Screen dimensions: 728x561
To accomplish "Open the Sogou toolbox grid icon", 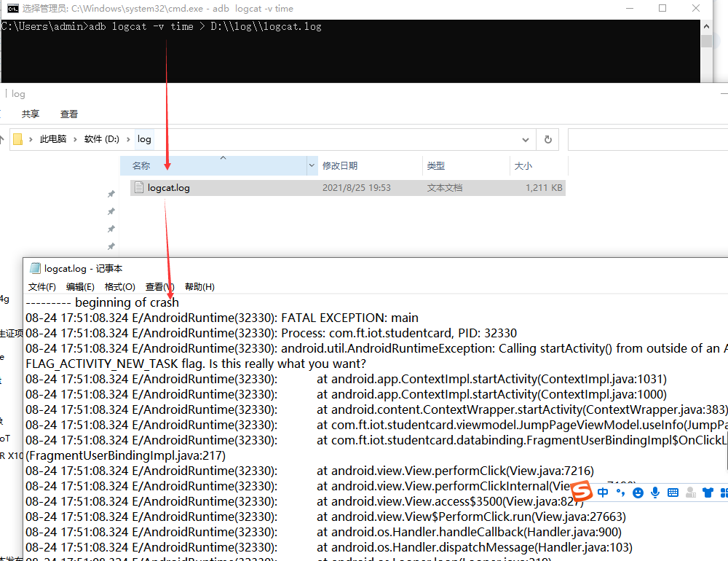I will tap(724, 492).
